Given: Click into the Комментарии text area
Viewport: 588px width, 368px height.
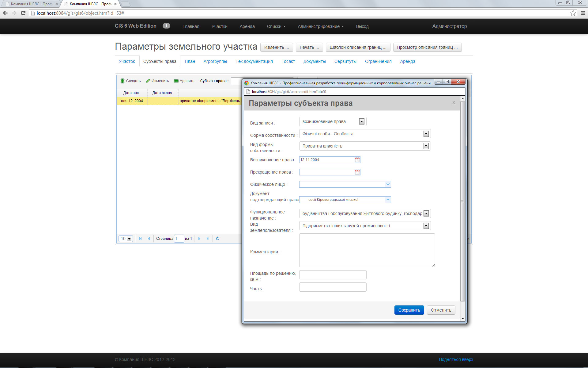Looking at the screenshot, I should point(367,250).
